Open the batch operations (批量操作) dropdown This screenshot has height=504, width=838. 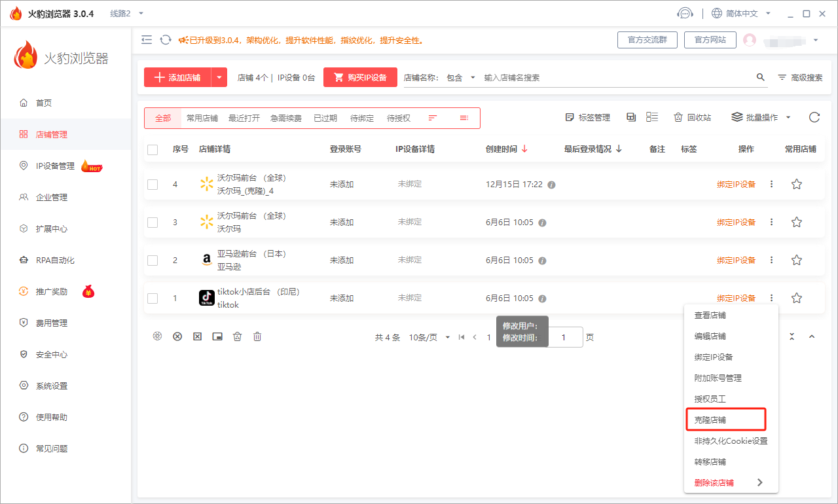761,118
